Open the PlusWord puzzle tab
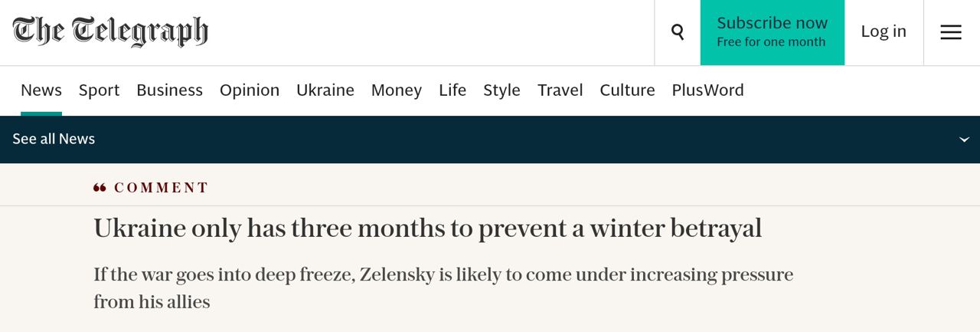This screenshot has width=980, height=332. [707, 90]
